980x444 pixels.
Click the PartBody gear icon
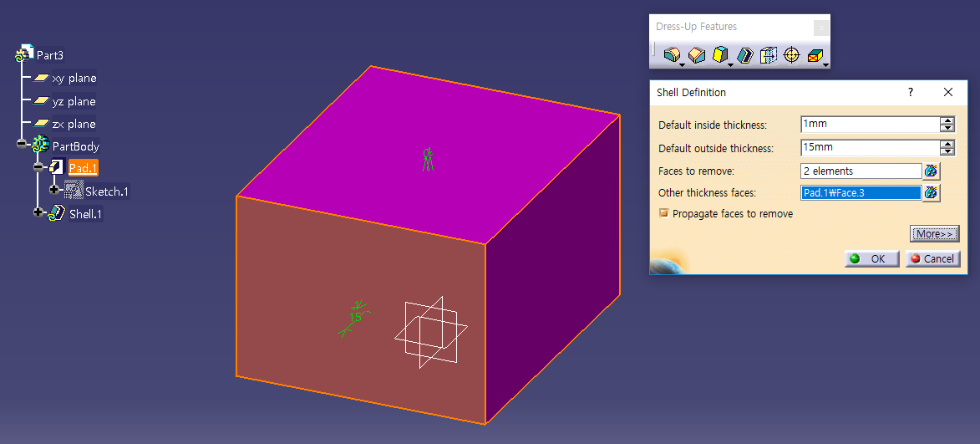40,145
